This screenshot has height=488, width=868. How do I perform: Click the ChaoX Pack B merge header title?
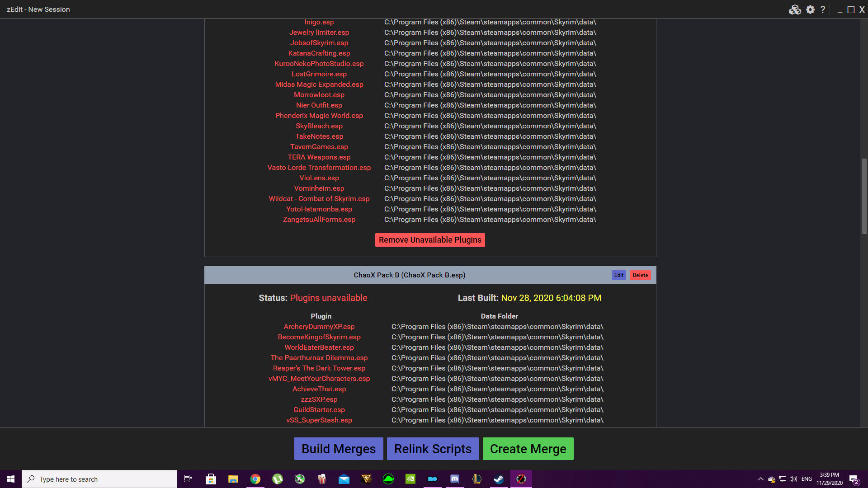coord(410,275)
